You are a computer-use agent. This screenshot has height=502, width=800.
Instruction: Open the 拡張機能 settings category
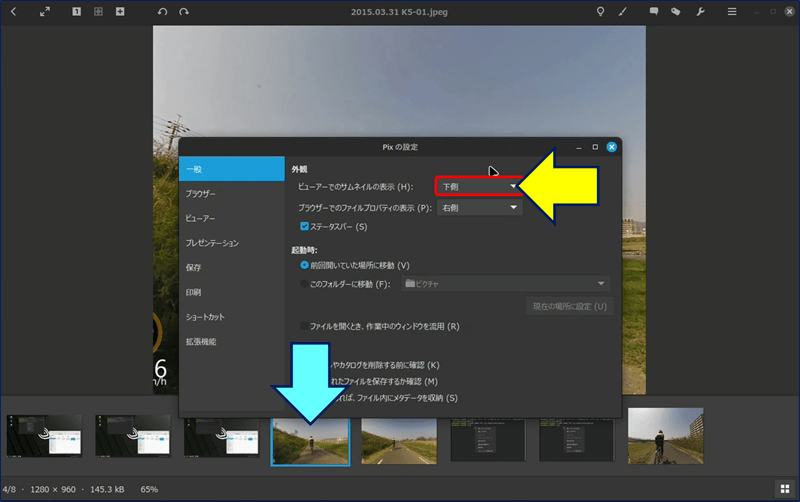click(x=232, y=341)
